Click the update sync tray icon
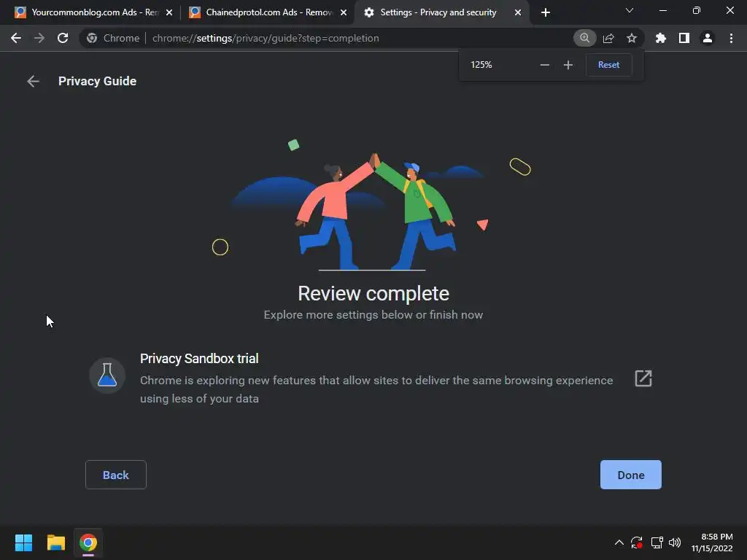Viewport: 747px width, 560px height. click(637, 542)
